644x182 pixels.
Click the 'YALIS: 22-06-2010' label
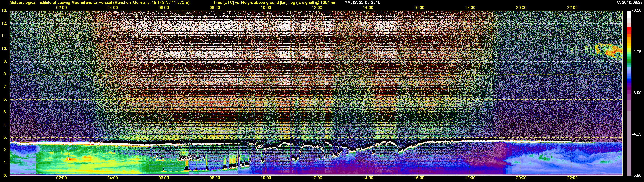[x=363, y=3]
